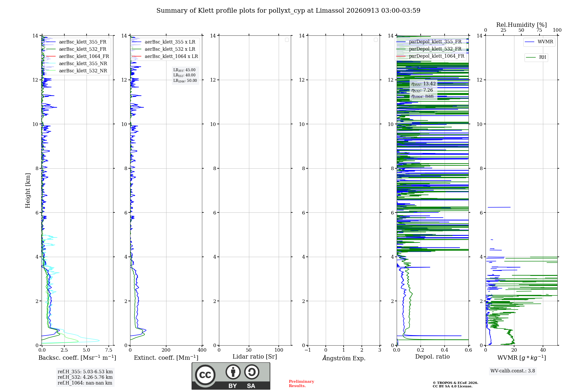Click the plot title text
This screenshot has height=392, width=577.
point(288,11)
